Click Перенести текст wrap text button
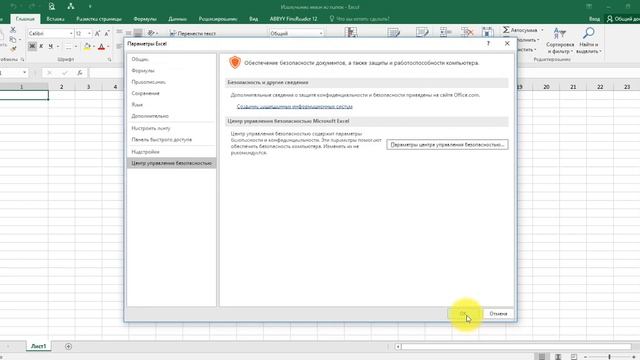The image size is (640, 360). (x=193, y=33)
